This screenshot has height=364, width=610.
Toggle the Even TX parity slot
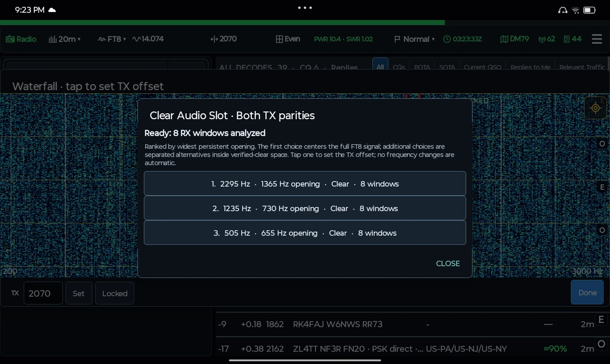click(x=288, y=39)
